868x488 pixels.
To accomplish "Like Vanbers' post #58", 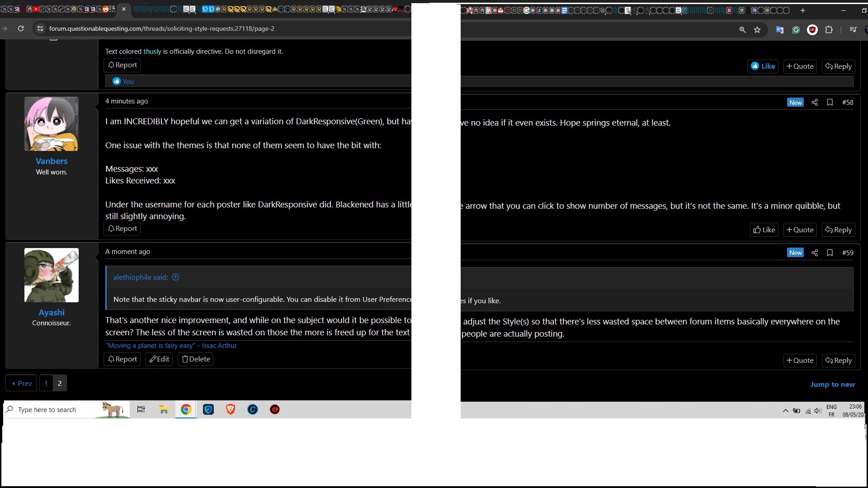I will [764, 230].
